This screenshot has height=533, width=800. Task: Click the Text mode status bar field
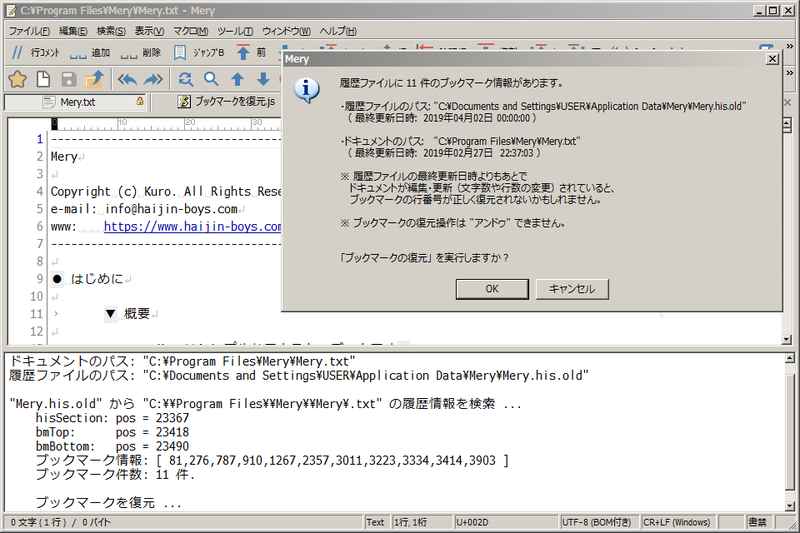(377, 522)
